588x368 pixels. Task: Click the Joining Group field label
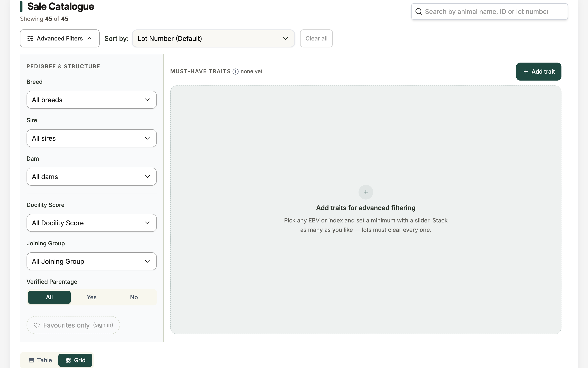tap(46, 243)
